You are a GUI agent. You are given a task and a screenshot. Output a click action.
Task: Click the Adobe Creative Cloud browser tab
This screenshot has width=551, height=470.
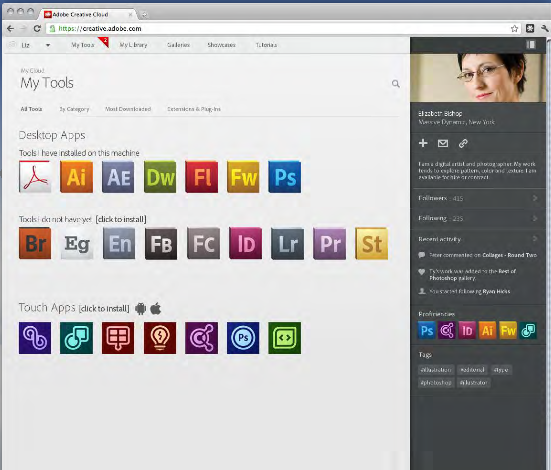(88, 14)
